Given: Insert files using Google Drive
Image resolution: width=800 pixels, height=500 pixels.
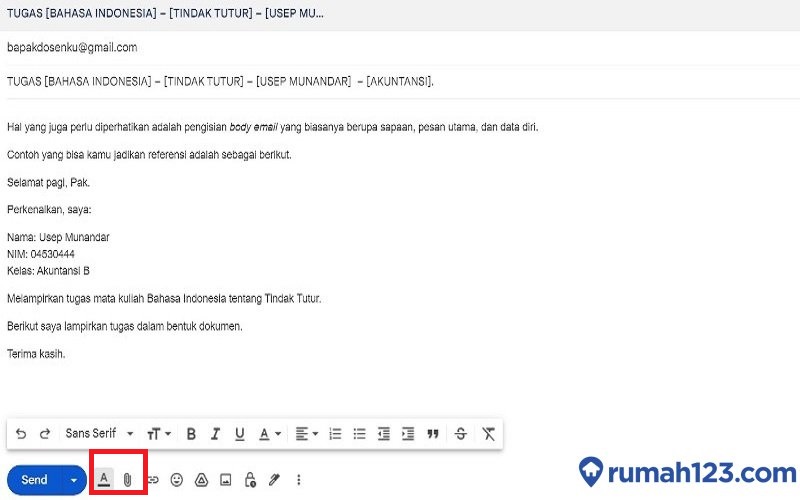Looking at the screenshot, I should [x=202, y=480].
